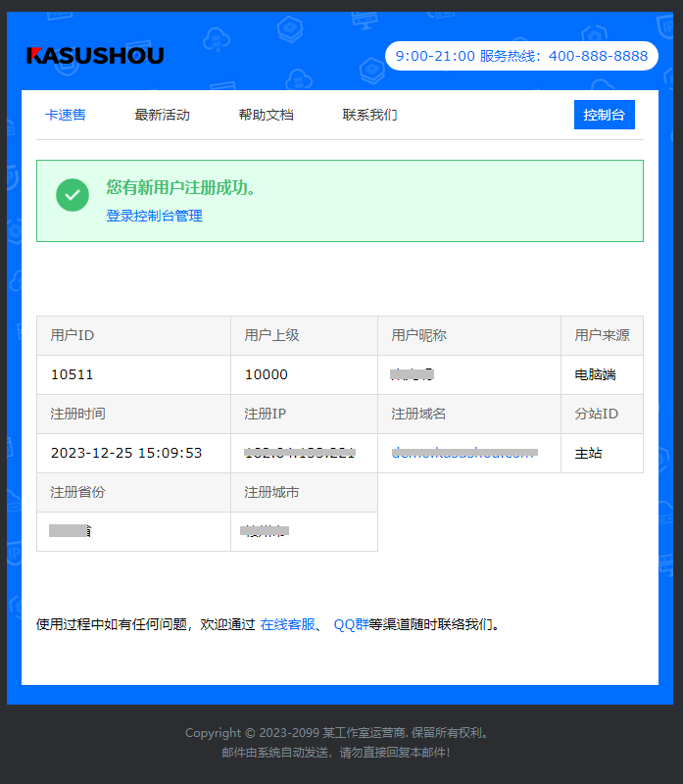Screen dimensions: 683x784
Task: Select the timestamp 2023-12-25 15:09:53
Action: (126, 453)
